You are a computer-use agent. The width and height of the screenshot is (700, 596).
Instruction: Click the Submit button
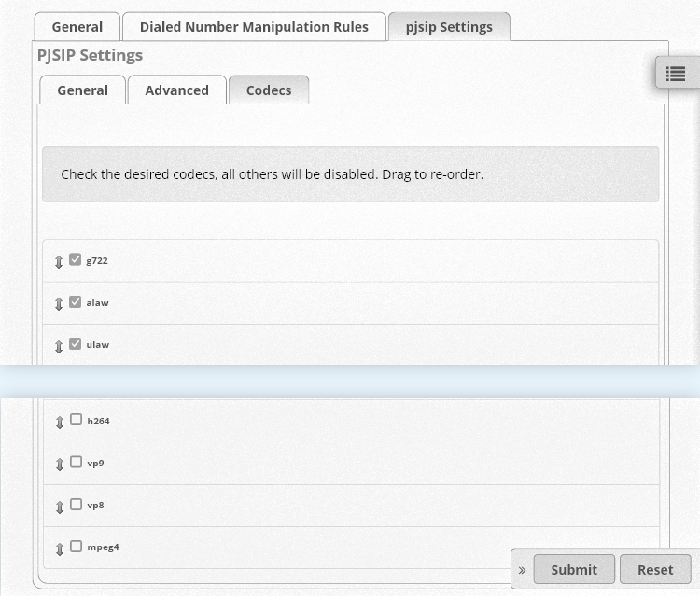pyautogui.click(x=574, y=569)
